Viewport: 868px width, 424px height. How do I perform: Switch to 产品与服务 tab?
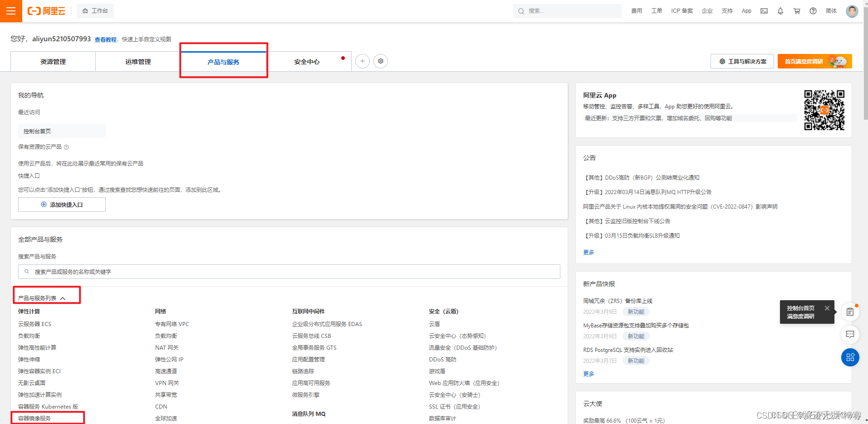[x=223, y=62]
